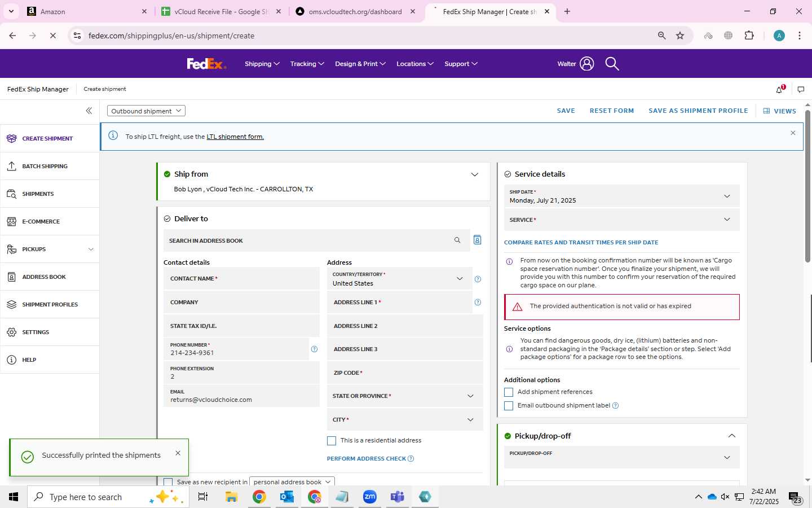
Task: Open the LTL shipment form link
Action: pyautogui.click(x=235, y=137)
